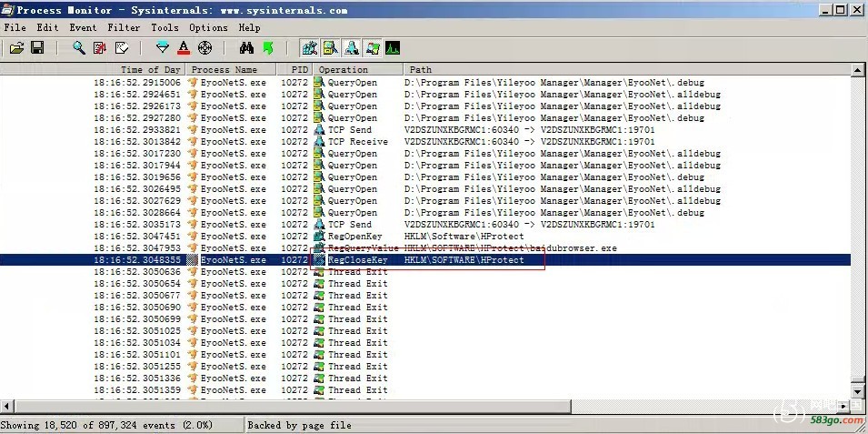Click the TCP Receive operation entry
The image size is (868, 434).
point(357,141)
